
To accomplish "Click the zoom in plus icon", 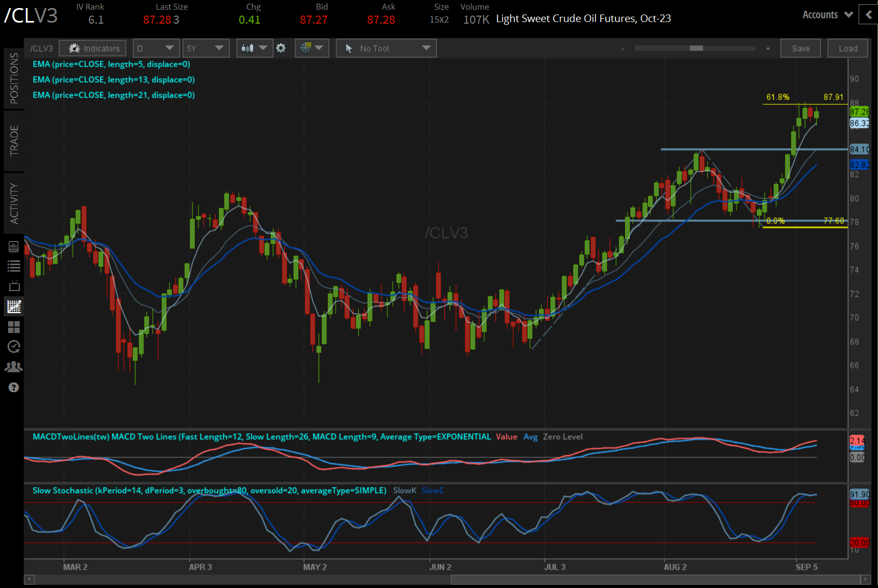I will 768,48.
